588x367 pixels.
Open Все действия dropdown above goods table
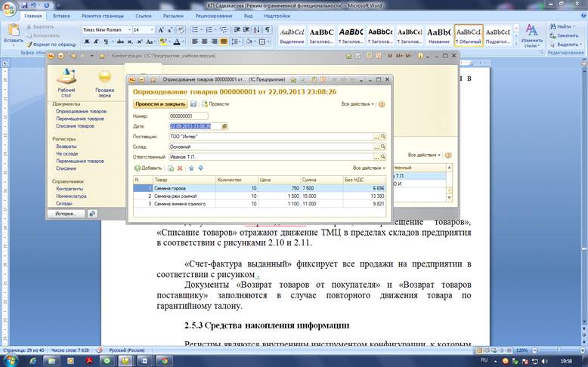pyautogui.click(x=369, y=168)
